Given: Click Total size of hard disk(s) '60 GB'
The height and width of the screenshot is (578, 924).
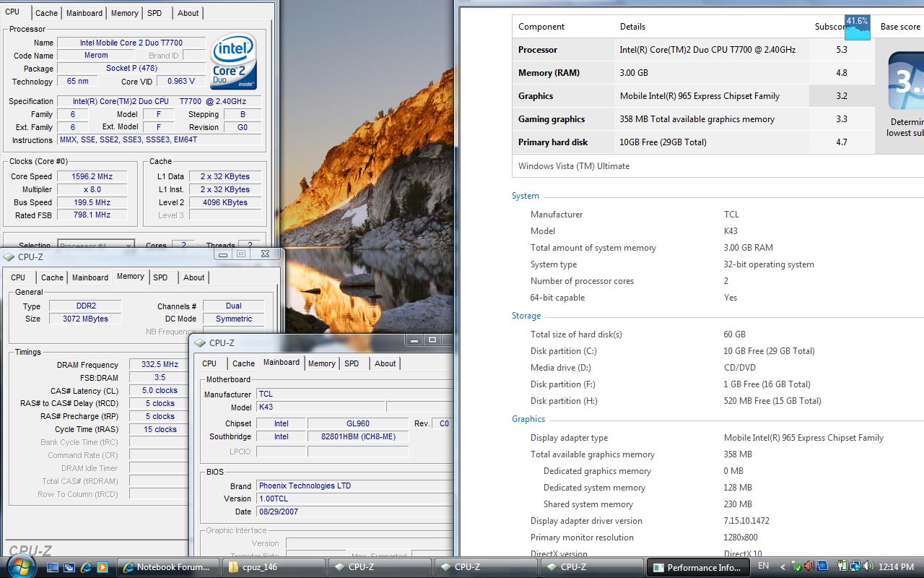Looking at the screenshot, I should (735, 335).
